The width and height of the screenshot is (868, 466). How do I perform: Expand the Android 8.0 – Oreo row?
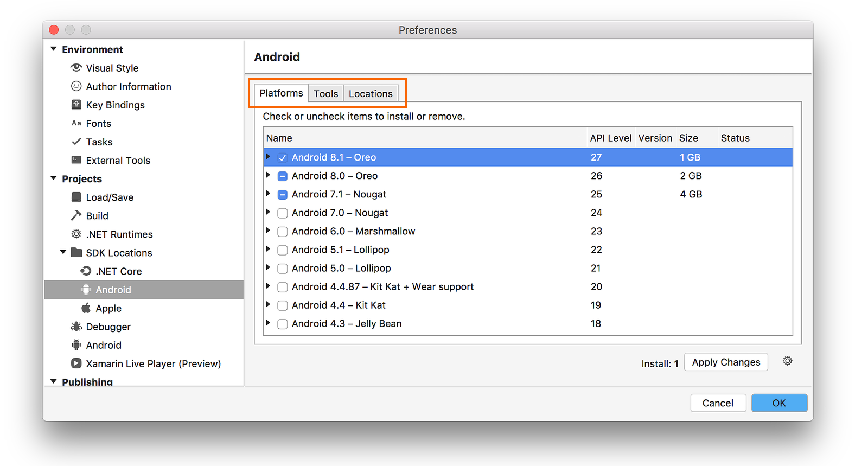click(x=268, y=175)
